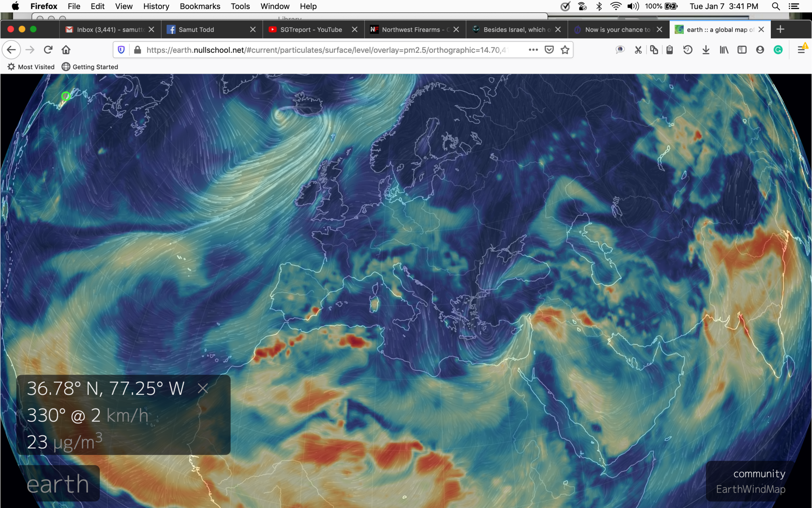
Task: Open the Firefox Account avatar icon
Action: pyautogui.click(x=760, y=50)
